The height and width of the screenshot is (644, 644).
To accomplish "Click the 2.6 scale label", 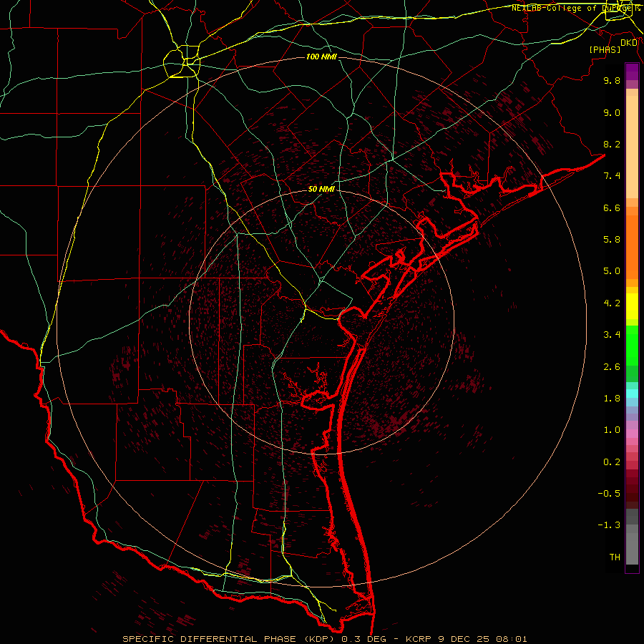I will tap(612, 367).
